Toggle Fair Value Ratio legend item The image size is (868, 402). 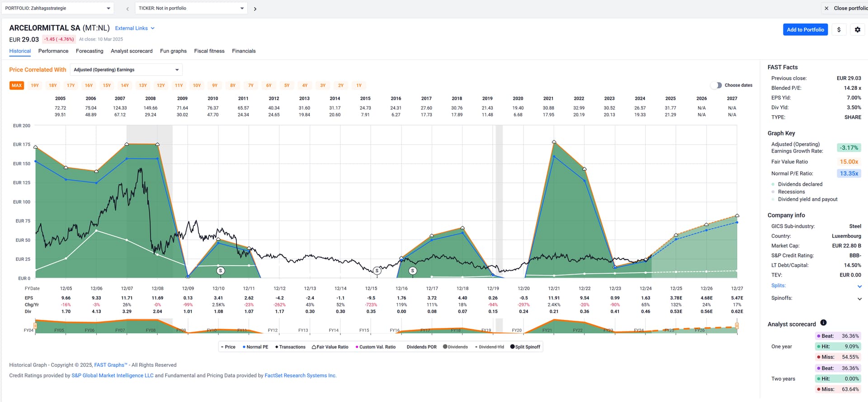[x=330, y=347]
